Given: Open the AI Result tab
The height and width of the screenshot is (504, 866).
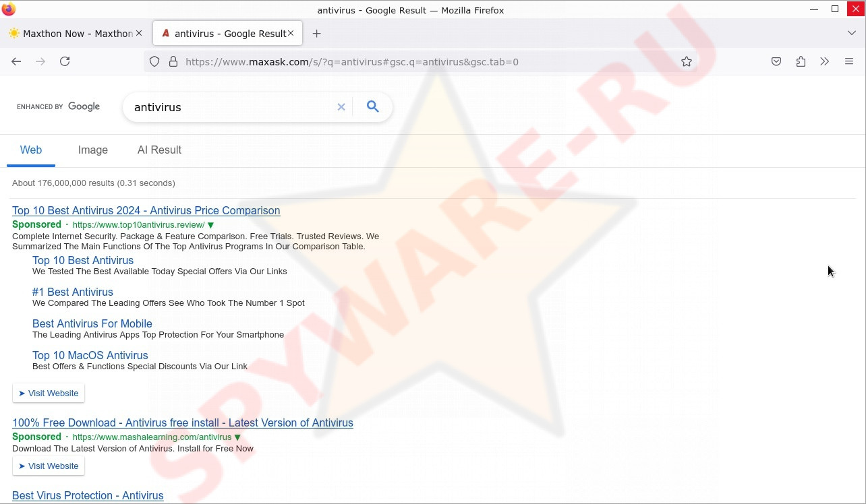Looking at the screenshot, I should [159, 150].
